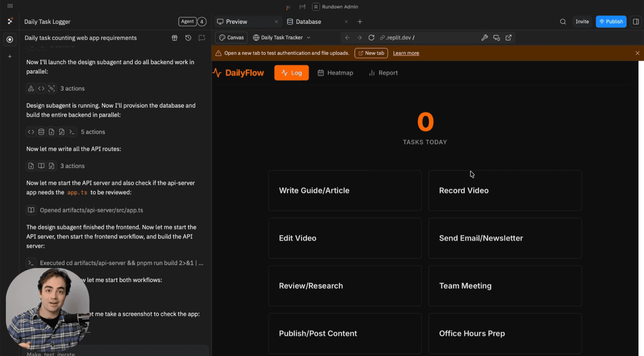Open the wrench debug tool in preview toolbar
The image size is (644, 356).
[485, 37]
